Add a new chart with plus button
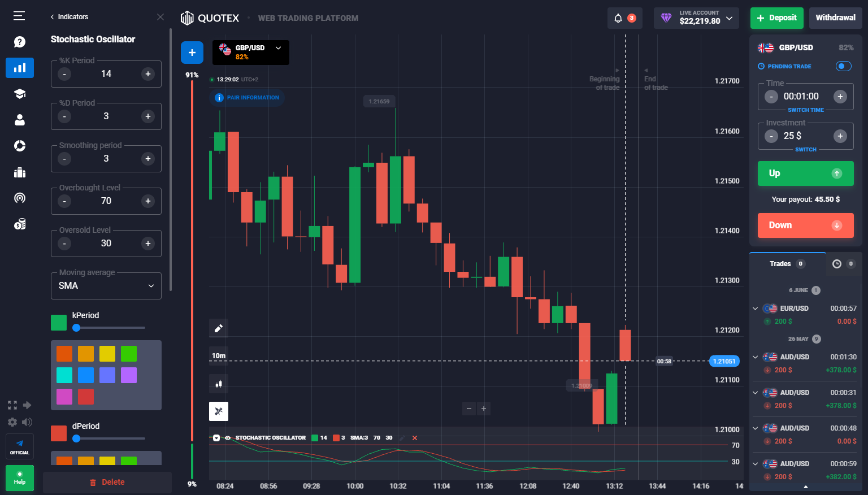The height and width of the screenshot is (495, 868). 192,53
